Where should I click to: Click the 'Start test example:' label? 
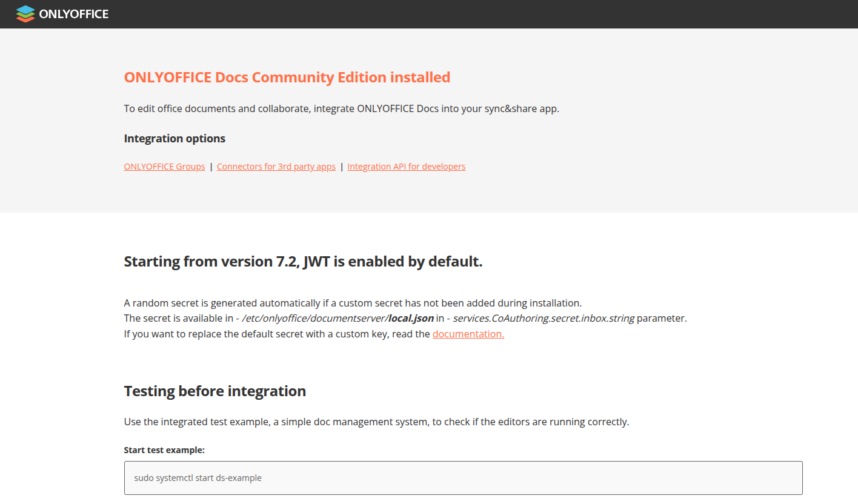(164, 450)
